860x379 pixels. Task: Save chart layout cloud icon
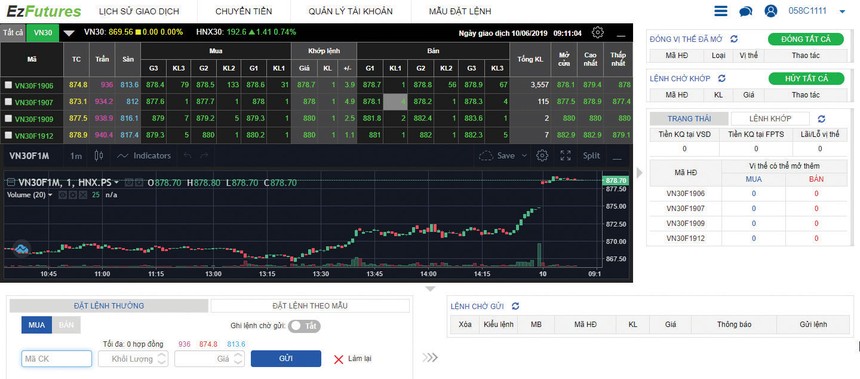coord(486,156)
